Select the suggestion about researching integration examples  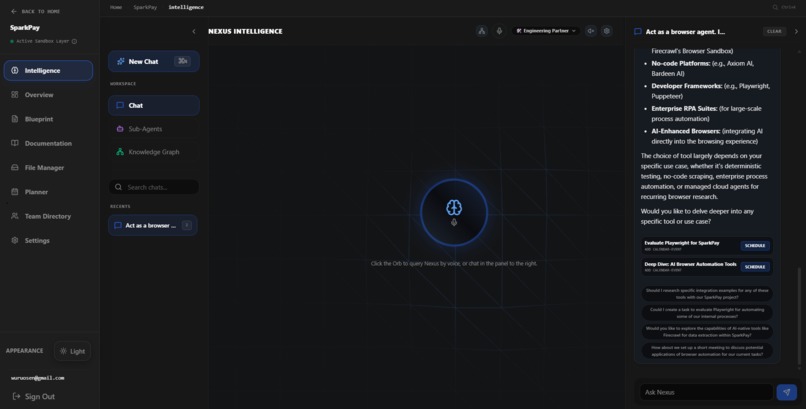pos(707,294)
